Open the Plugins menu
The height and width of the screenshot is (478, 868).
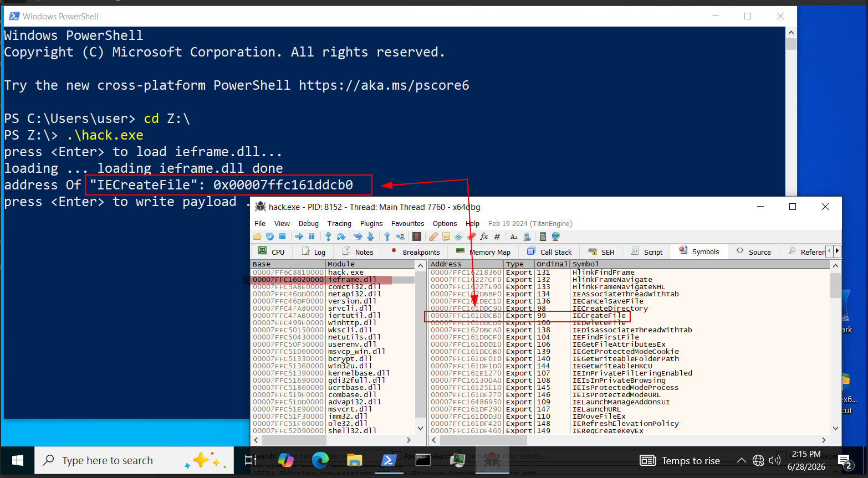click(x=371, y=223)
